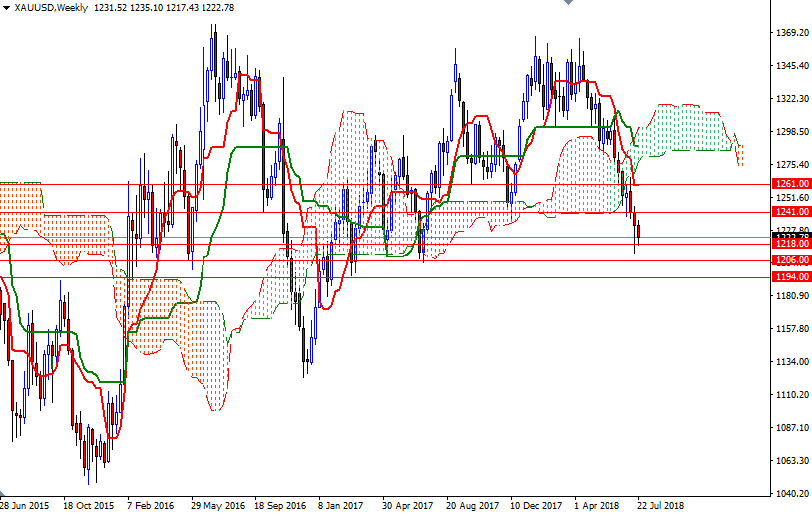
Task: Select the 1241.00 red price label
Action: coord(790,212)
